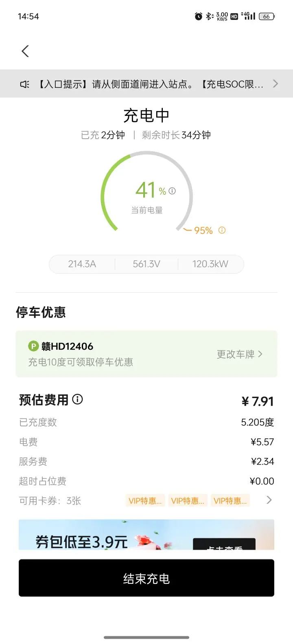293x644 pixels.
Task: Tap the speaker announcement icon
Action: pos(25,84)
